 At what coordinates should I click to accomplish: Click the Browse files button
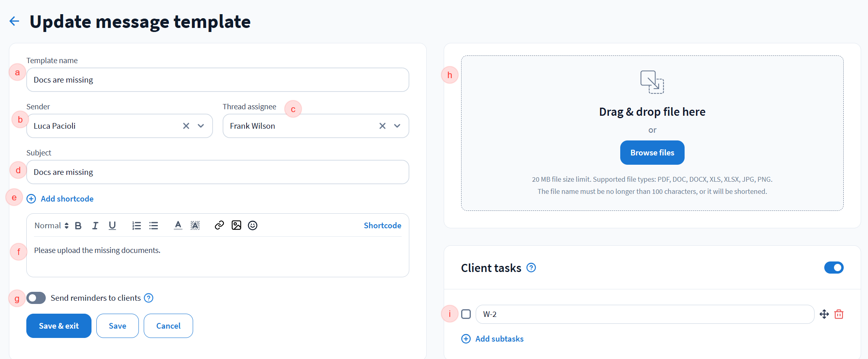(x=652, y=153)
